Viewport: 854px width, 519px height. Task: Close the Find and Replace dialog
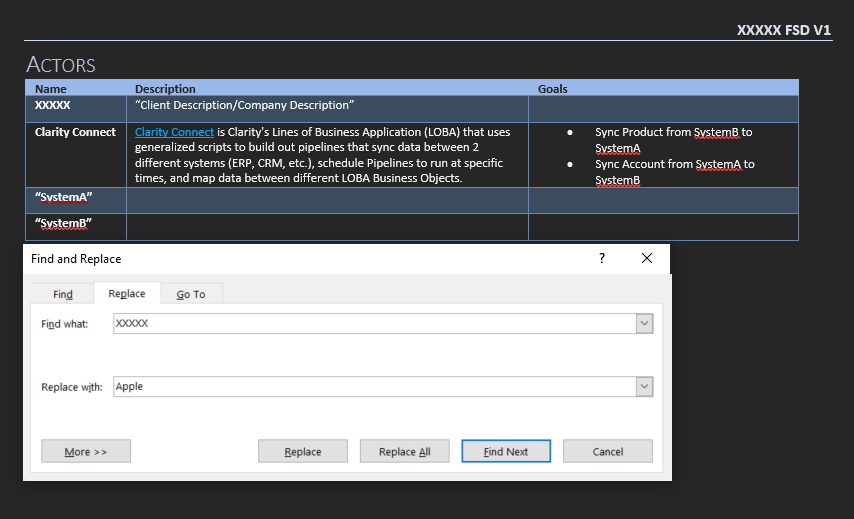(646, 258)
